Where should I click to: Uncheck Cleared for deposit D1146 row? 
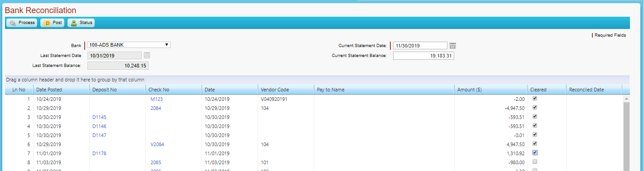[x=535, y=125]
